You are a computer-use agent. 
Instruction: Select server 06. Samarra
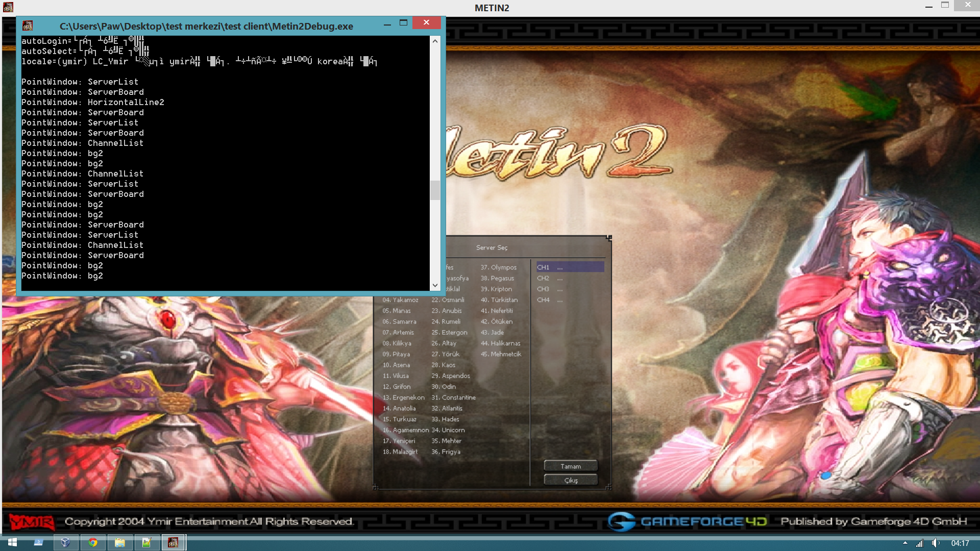pyautogui.click(x=400, y=321)
